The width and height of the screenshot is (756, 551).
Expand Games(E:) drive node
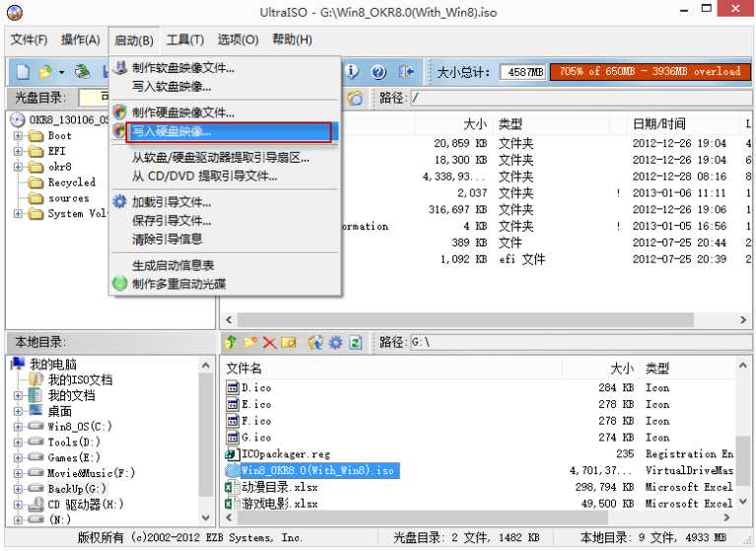[18, 457]
